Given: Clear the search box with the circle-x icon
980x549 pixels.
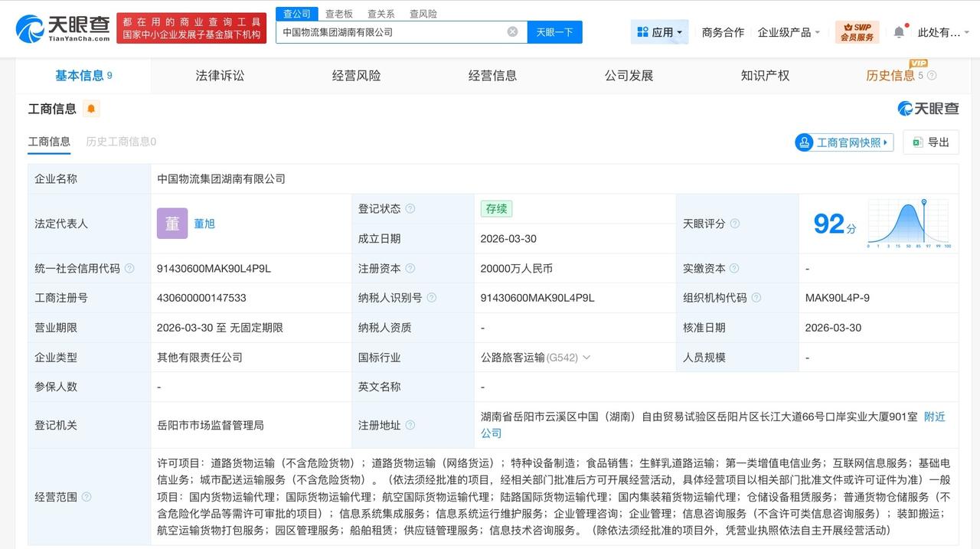Looking at the screenshot, I should (511, 31).
